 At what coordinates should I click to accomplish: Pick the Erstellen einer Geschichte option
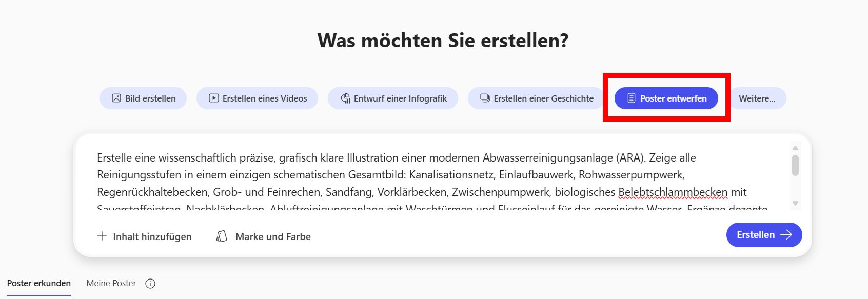point(543,98)
